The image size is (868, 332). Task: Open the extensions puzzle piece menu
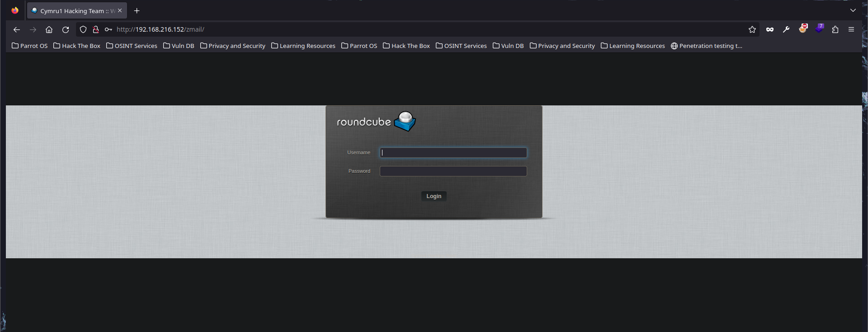[x=835, y=29]
